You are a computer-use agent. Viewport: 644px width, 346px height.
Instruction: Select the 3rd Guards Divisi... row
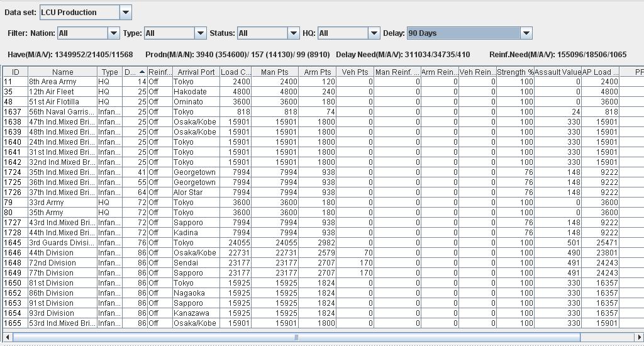point(323,243)
